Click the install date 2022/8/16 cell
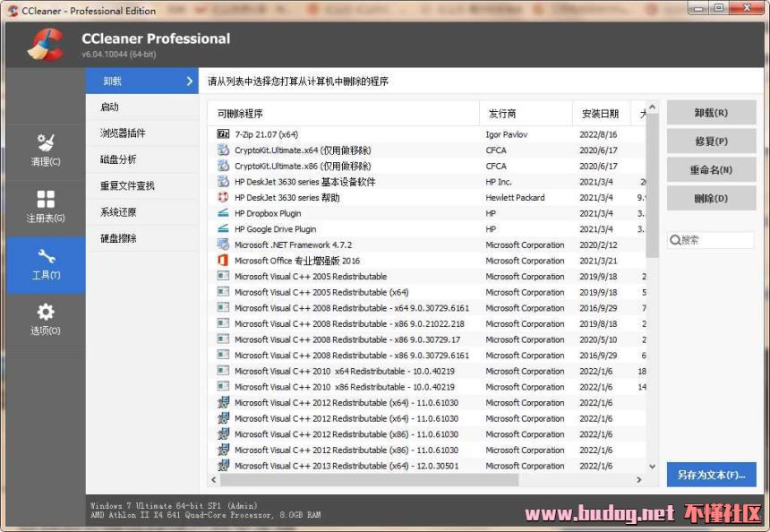Viewport: 770px width, 532px height. pos(598,134)
